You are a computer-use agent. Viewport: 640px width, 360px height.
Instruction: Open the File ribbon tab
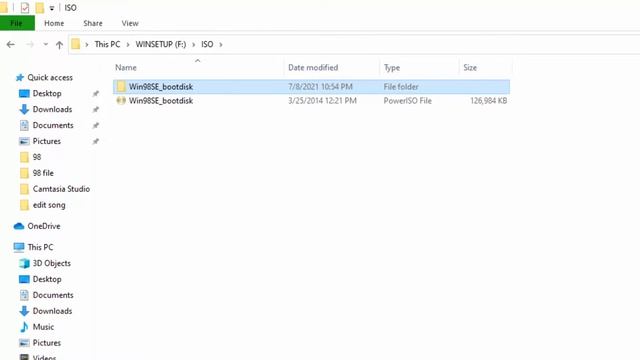pyautogui.click(x=17, y=23)
